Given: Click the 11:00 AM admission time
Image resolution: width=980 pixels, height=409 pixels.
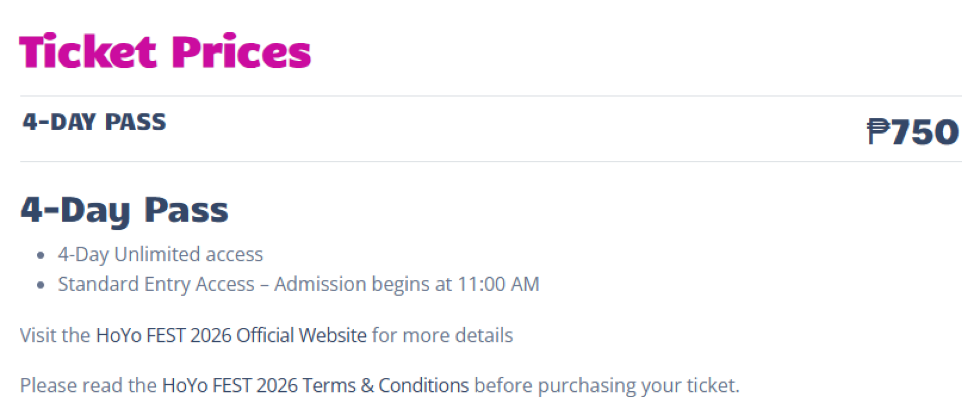Looking at the screenshot, I should click(499, 284).
